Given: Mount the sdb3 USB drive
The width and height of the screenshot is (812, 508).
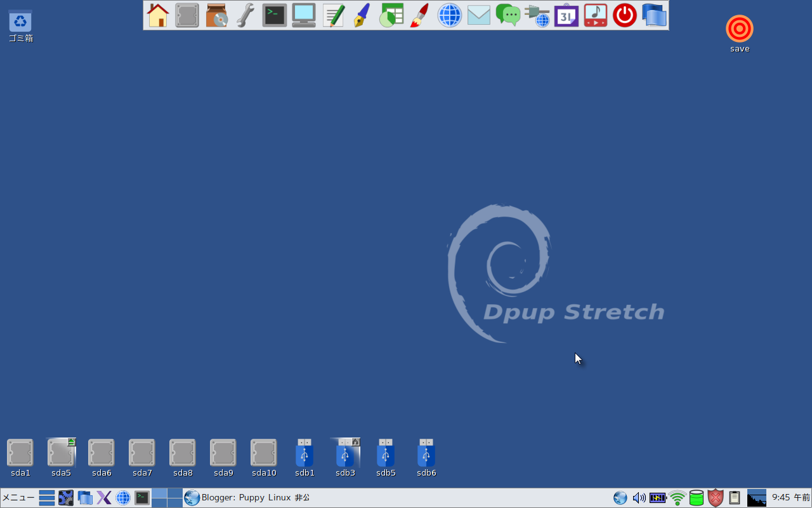Looking at the screenshot, I should pyautogui.click(x=345, y=454).
